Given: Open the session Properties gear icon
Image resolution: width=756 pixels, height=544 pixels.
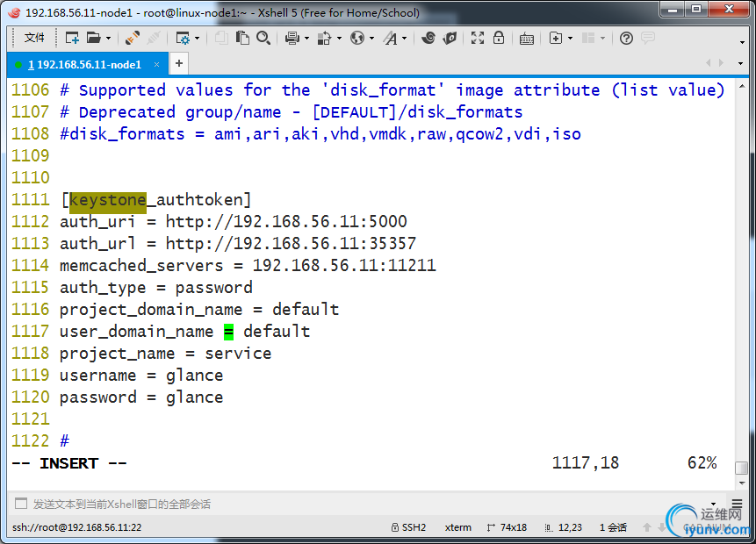Looking at the screenshot, I should pyautogui.click(x=183, y=38).
